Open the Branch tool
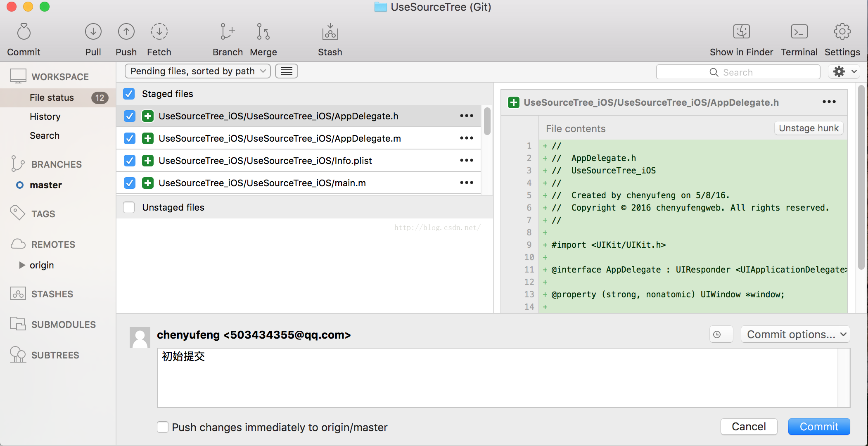This screenshot has height=446, width=868. 227,32
